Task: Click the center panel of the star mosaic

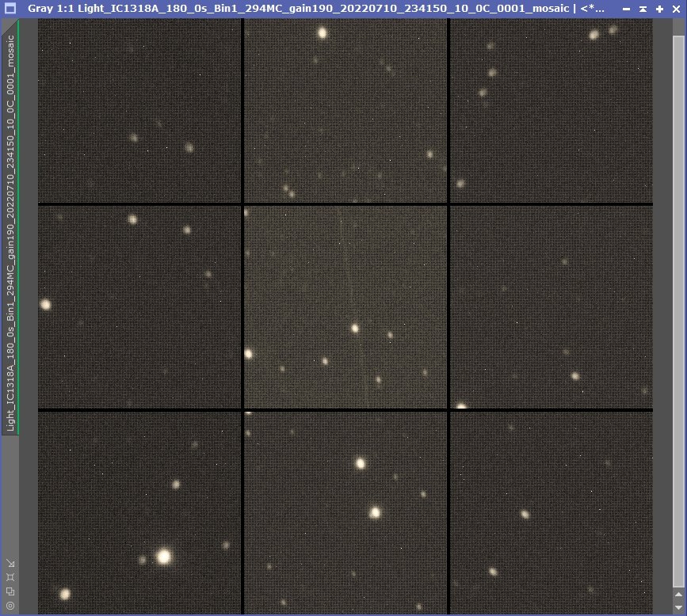Action: click(x=345, y=307)
